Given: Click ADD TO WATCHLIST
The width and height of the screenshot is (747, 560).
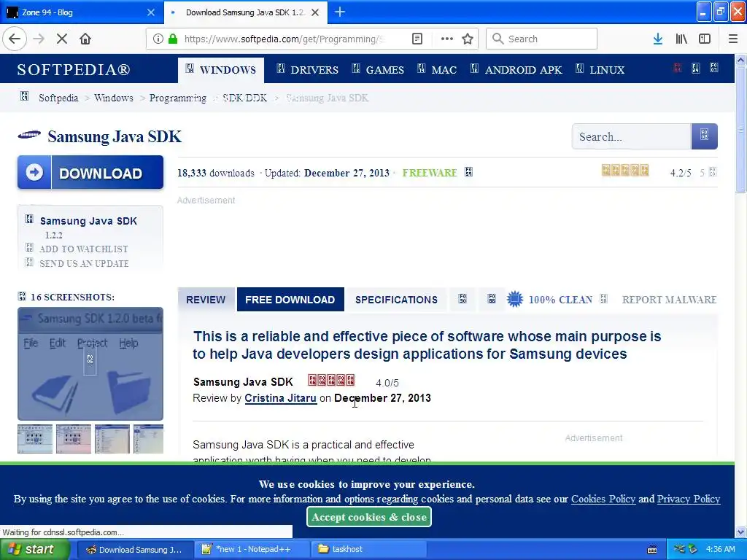Looking at the screenshot, I should (x=83, y=249).
